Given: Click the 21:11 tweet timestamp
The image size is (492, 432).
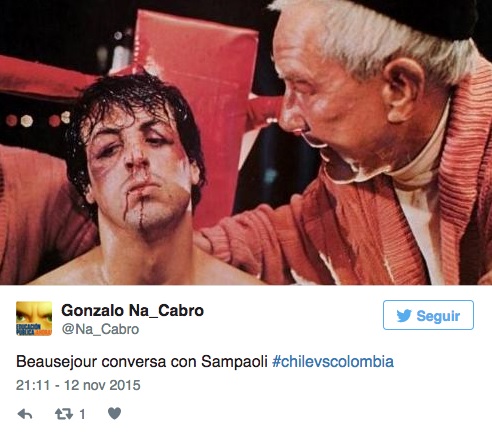Looking at the screenshot, I should coord(33,385).
